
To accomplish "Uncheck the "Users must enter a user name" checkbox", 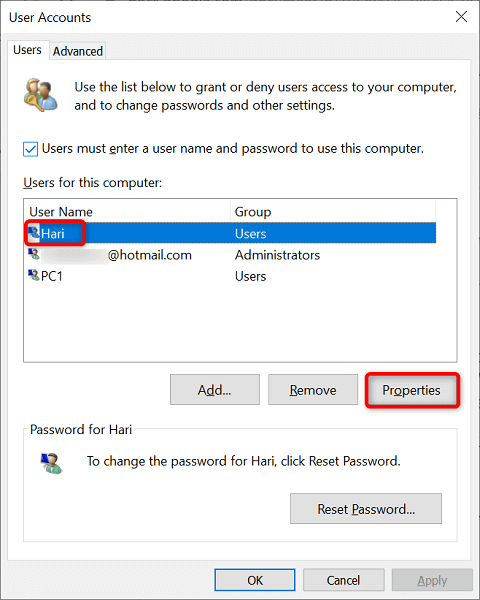I will (x=30, y=149).
